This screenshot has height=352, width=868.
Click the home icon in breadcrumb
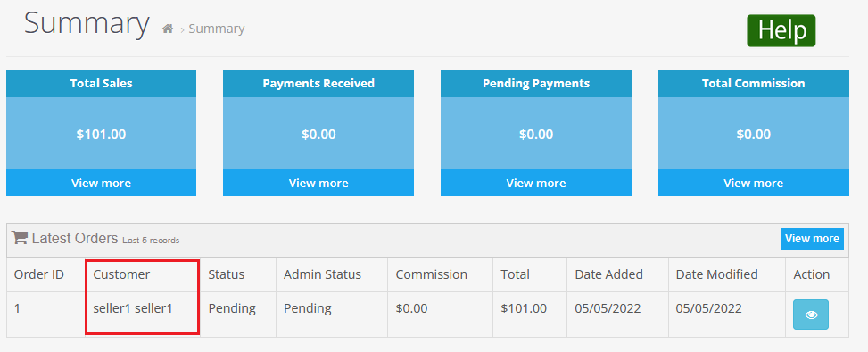click(168, 29)
